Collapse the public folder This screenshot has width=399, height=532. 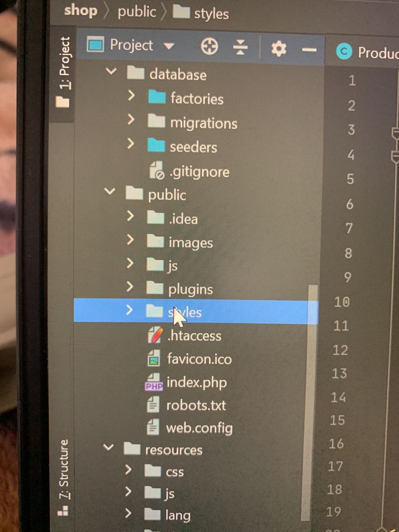pos(110,191)
